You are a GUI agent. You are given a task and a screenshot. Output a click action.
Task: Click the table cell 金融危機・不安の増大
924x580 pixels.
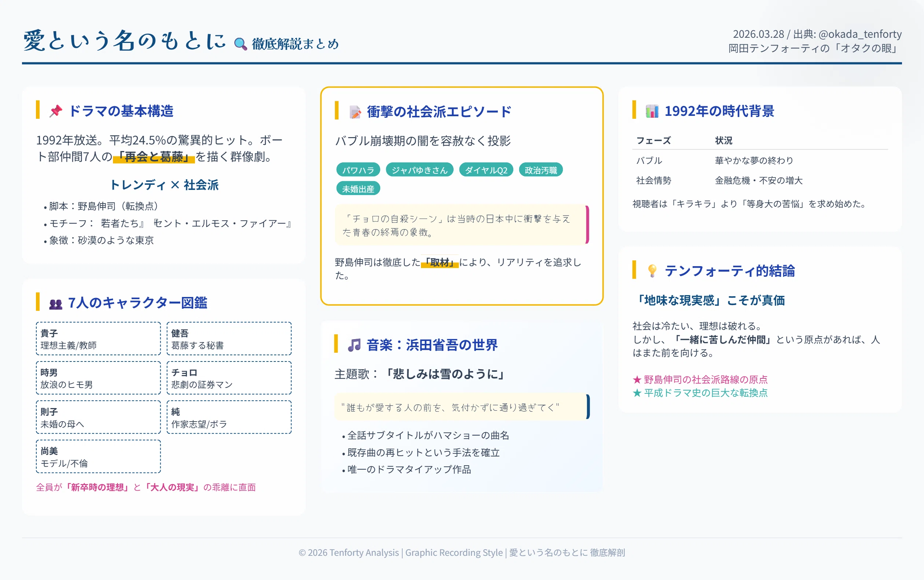758,180
